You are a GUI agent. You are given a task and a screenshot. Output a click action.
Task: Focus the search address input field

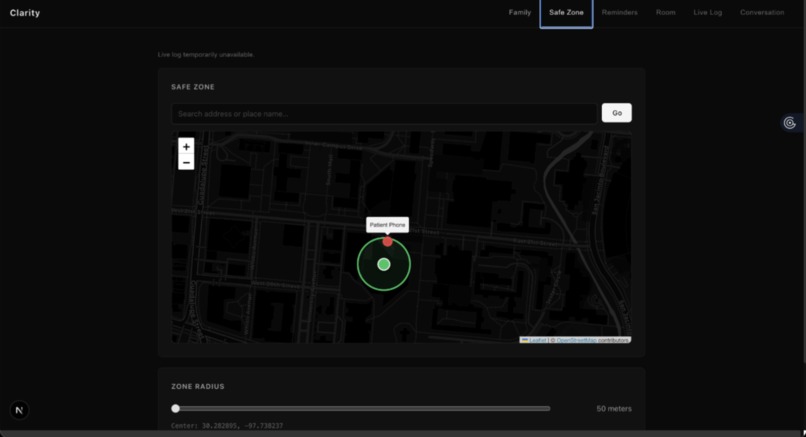pyautogui.click(x=384, y=114)
